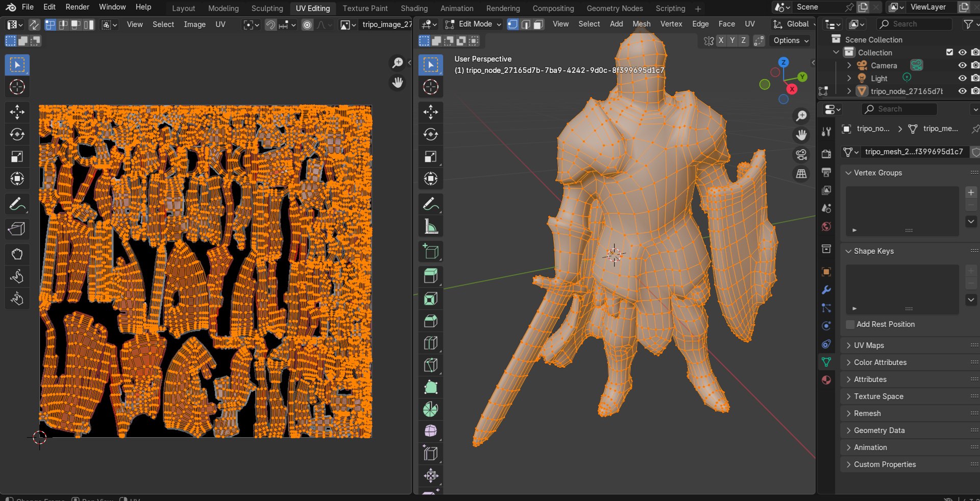Switch to the Shading workspace tab

pos(414,8)
